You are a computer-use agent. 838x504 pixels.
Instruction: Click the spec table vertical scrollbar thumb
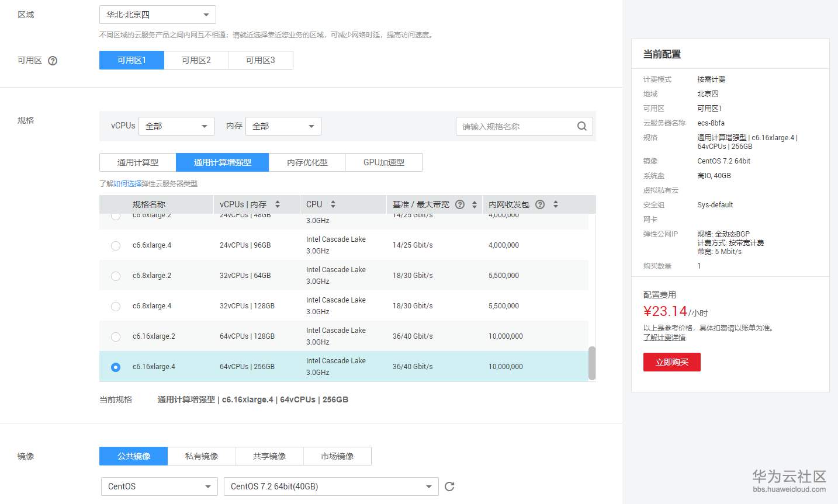[592, 363]
